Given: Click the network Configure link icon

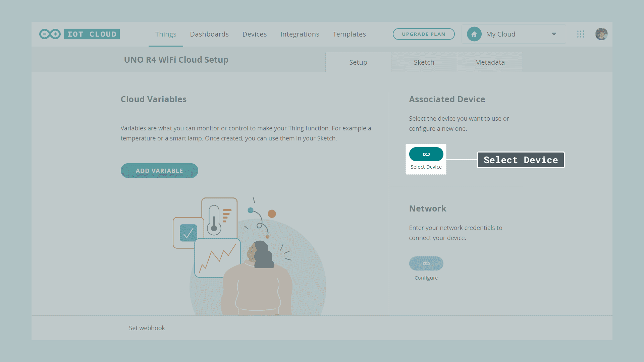Looking at the screenshot, I should [x=426, y=263].
